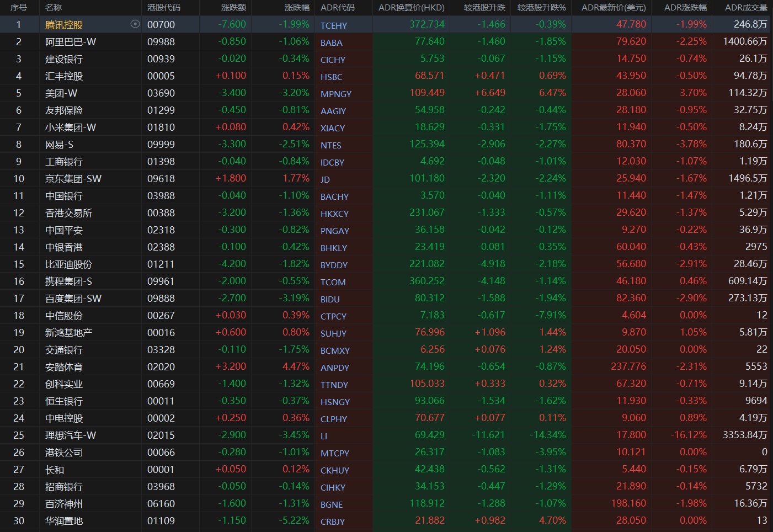The width and height of the screenshot is (773, 532).
Task: Click on 美团-W stock name
Action: (61, 93)
